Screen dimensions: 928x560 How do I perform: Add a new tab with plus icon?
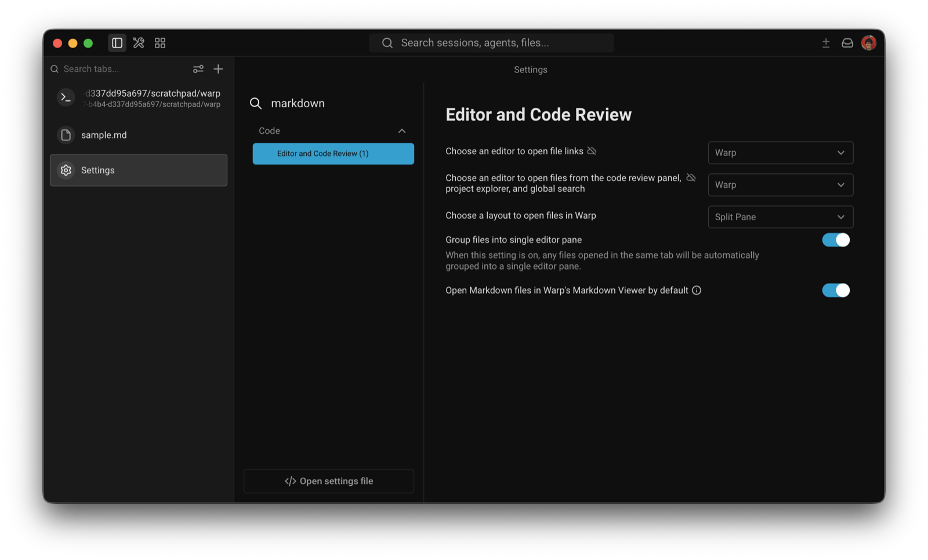[x=218, y=69]
